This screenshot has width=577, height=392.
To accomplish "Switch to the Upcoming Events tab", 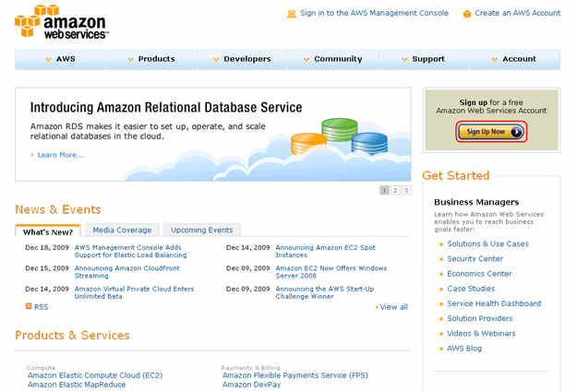I will point(202,230).
